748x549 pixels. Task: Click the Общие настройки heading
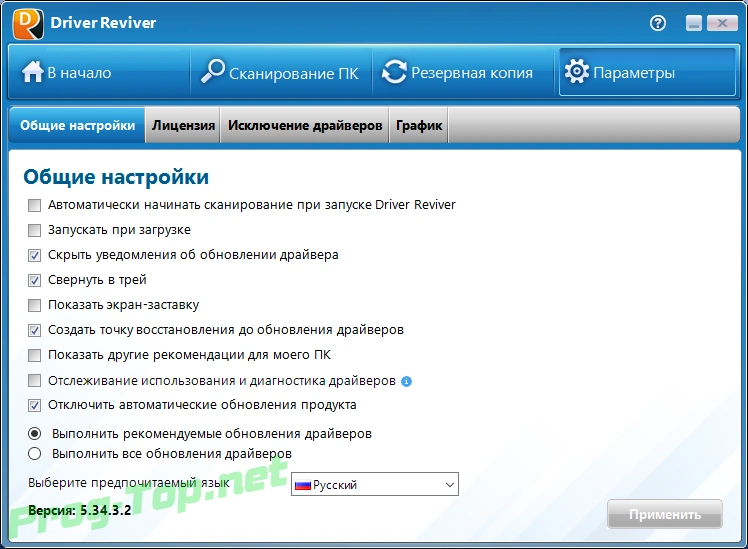pyautogui.click(x=116, y=177)
